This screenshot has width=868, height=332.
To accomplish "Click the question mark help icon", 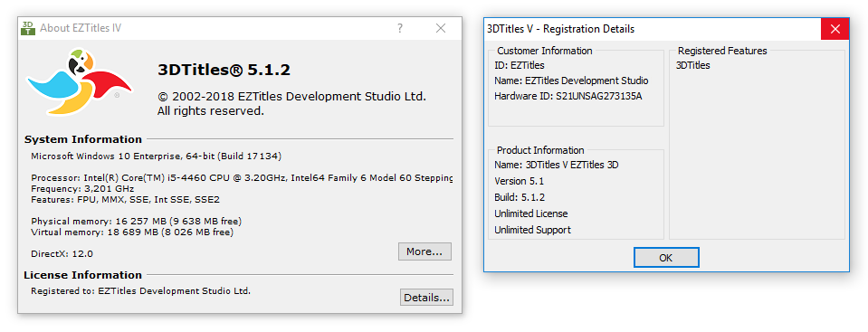I will pyautogui.click(x=400, y=28).
